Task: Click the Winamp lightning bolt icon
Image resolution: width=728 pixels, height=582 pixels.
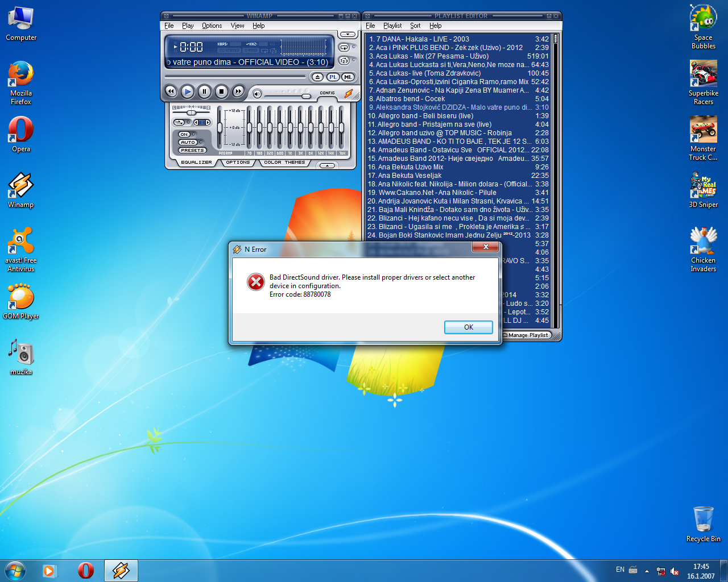Action: pos(348,94)
